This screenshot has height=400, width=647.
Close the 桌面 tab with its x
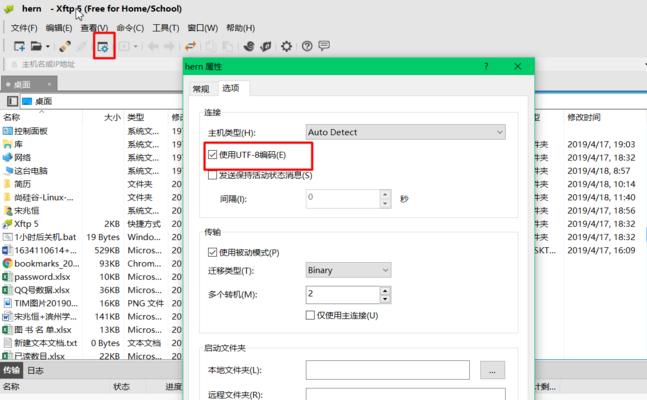point(49,84)
